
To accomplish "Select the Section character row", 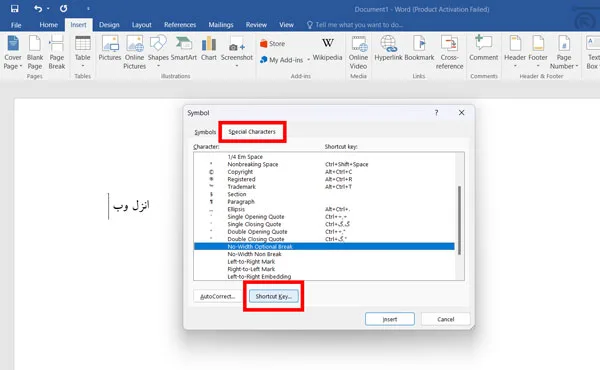I will [324, 194].
